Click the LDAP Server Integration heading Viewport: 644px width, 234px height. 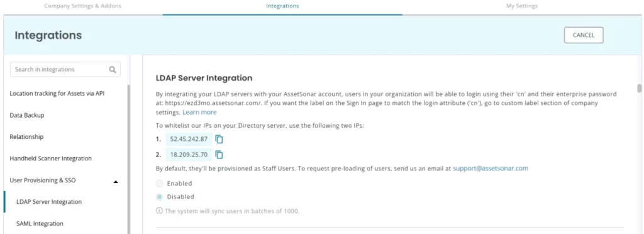[204, 78]
